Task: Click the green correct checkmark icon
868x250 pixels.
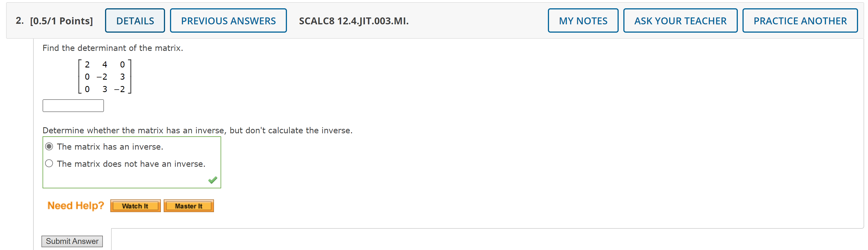Action: pos(213,180)
